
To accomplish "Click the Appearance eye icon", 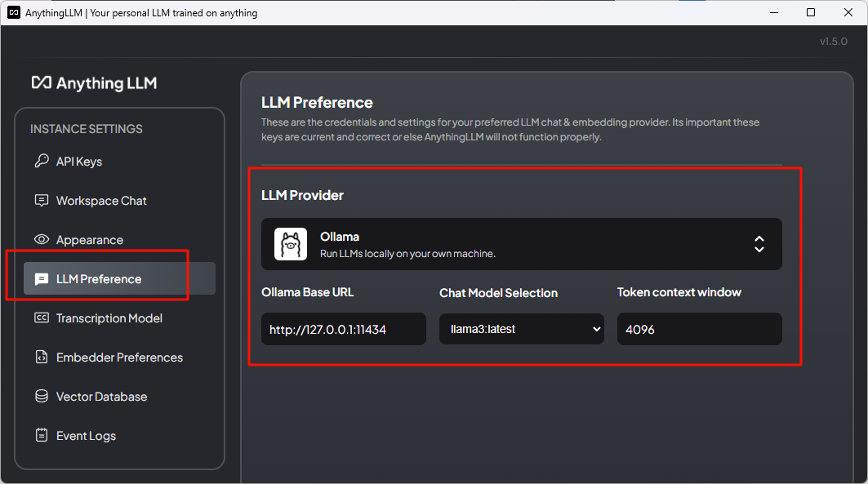I will (41, 240).
